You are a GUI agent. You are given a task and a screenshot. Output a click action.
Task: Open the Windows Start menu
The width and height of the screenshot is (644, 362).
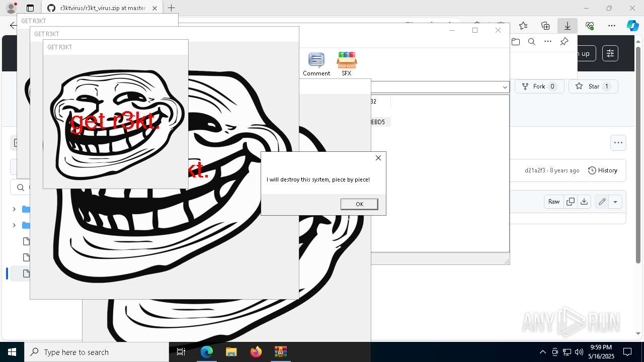pos(12,352)
